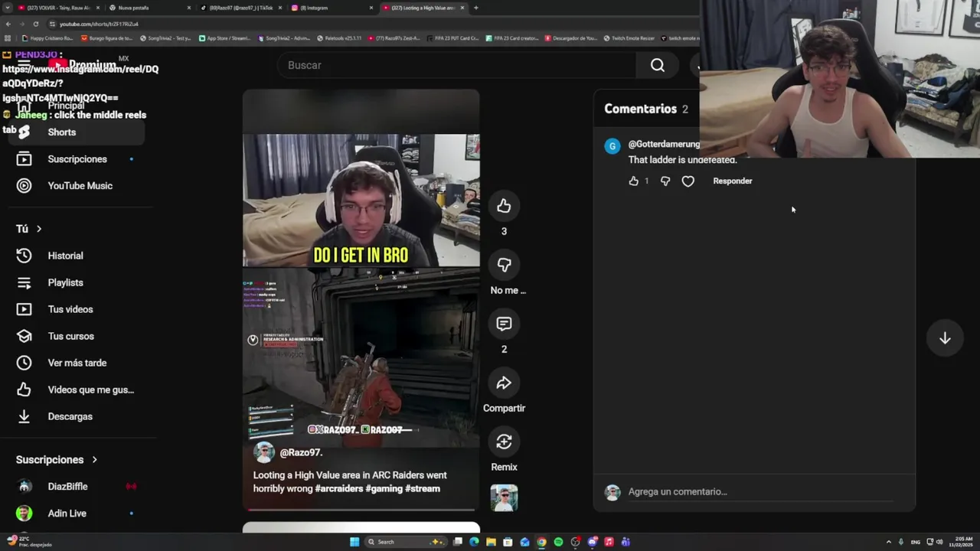Open Adin Live subscription channel
Image resolution: width=980 pixels, height=551 pixels.
(x=77, y=514)
